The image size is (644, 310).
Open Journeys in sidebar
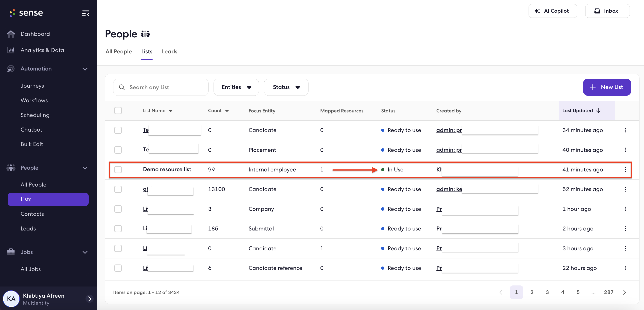32,86
